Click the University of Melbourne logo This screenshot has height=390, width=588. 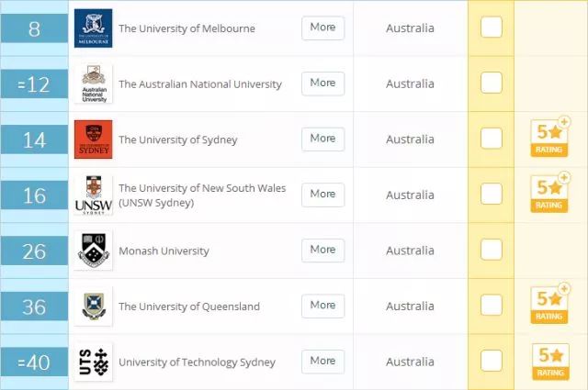pyautogui.click(x=93, y=28)
